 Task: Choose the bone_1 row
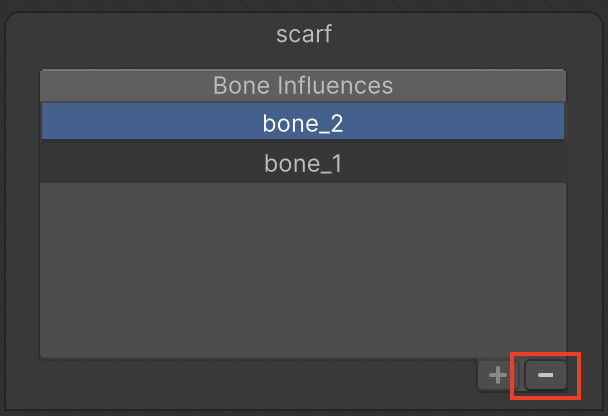click(x=303, y=163)
